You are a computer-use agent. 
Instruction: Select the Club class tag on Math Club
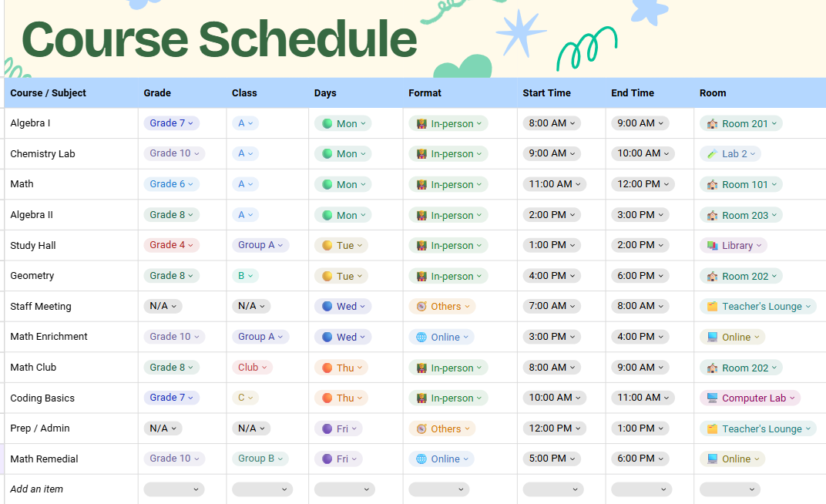tap(253, 368)
